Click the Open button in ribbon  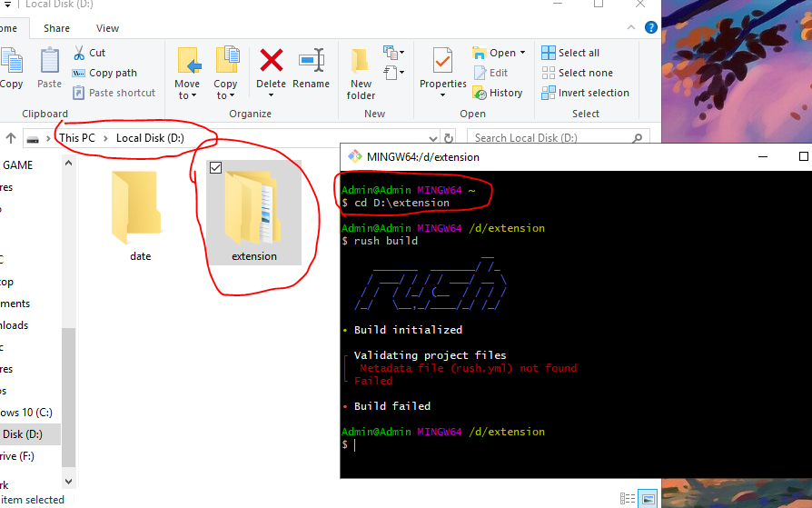point(494,53)
